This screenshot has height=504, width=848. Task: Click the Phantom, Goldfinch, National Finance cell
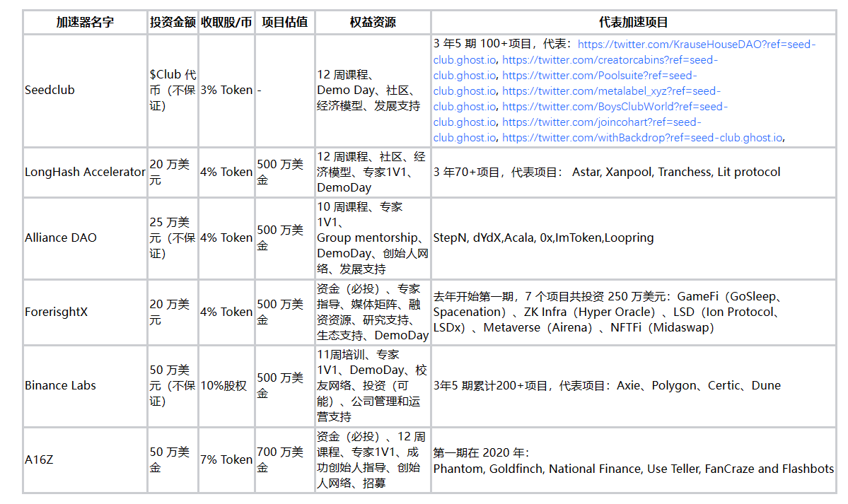click(x=633, y=459)
